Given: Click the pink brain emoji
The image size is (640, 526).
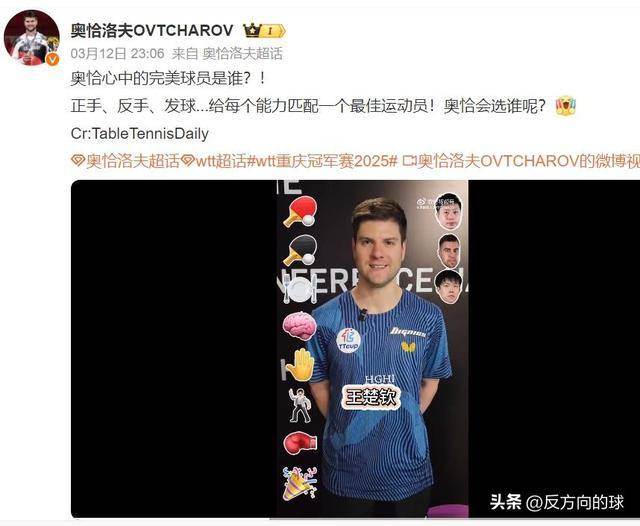Looking at the screenshot, I should pyautogui.click(x=300, y=325).
